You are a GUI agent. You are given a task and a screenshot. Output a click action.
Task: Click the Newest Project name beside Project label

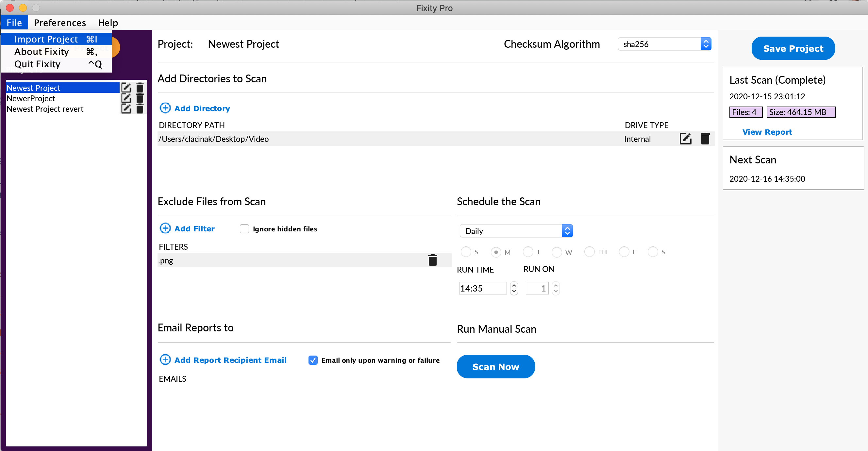(x=243, y=44)
